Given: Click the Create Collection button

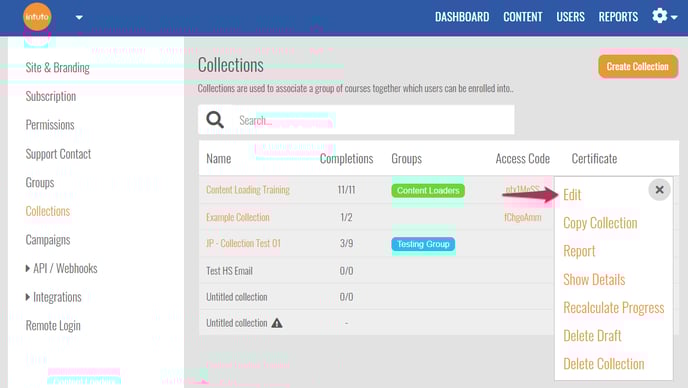Looking at the screenshot, I should [x=638, y=67].
